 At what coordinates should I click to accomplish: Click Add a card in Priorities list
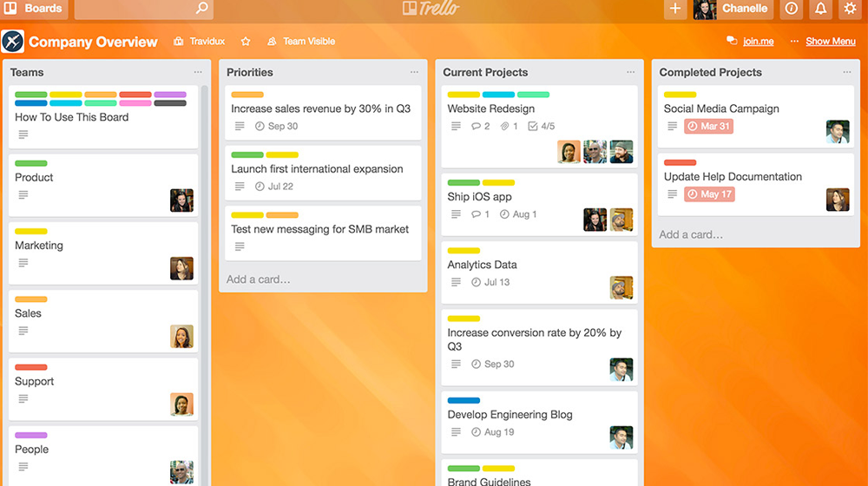click(258, 279)
